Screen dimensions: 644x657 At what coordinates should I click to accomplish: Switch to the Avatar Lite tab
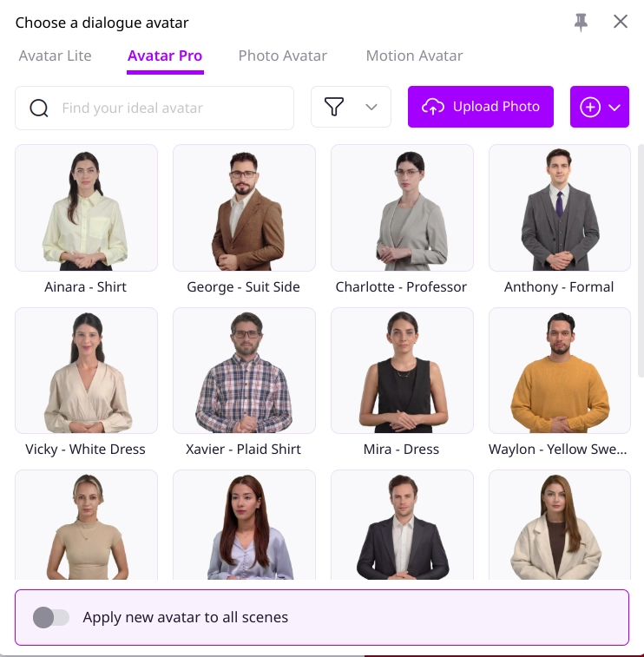click(x=55, y=56)
